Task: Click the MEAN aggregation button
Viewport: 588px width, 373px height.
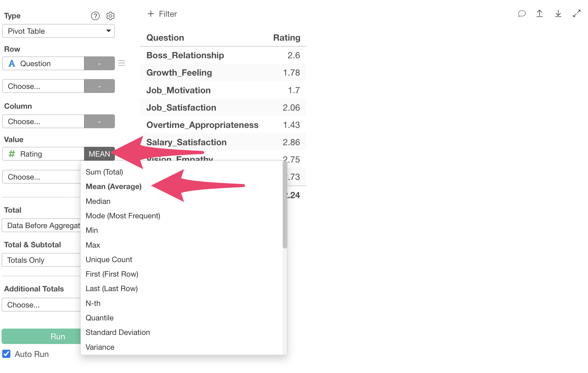Action: pos(99,154)
